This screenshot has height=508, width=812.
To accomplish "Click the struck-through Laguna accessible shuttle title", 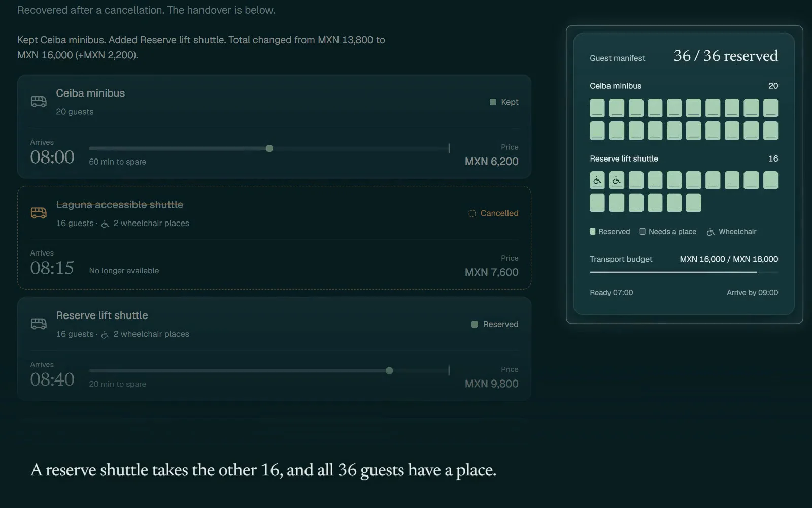I will tap(119, 204).
